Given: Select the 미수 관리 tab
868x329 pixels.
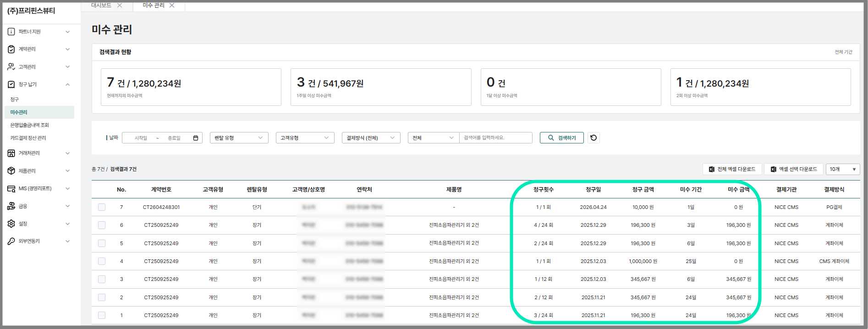Looking at the screenshot, I should pyautogui.click(x=154, y=5).
